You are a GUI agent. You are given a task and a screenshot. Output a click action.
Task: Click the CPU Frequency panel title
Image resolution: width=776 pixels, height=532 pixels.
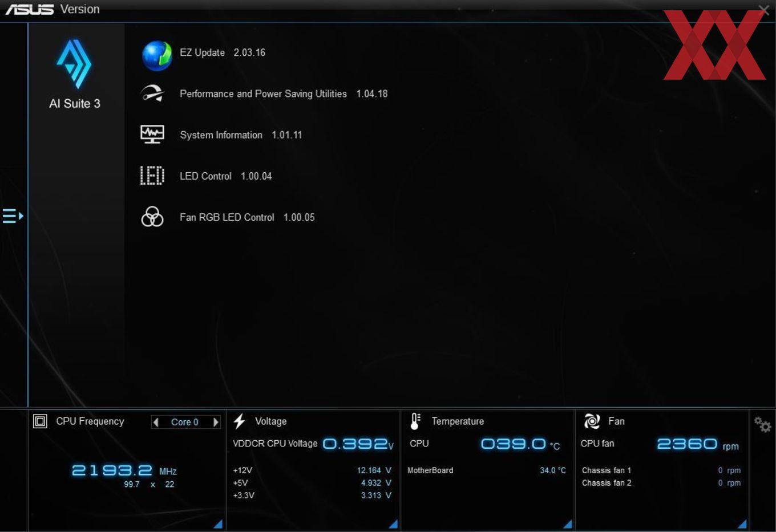click(x=90, y=421)
